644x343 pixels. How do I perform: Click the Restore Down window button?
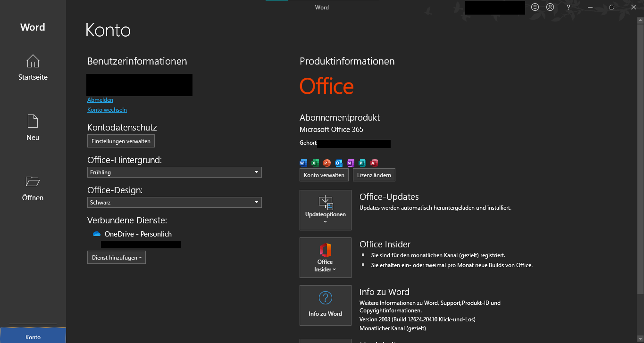click(x=612, y=7)
